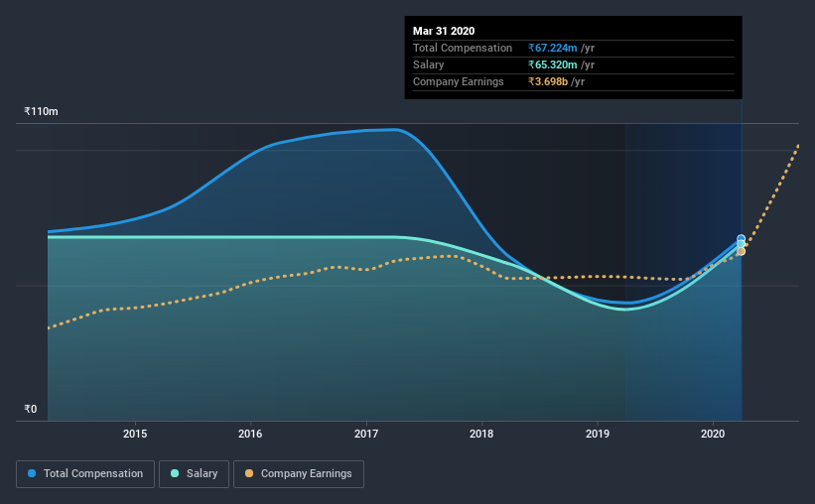Click the ₹110m y-axis label

click(x=41, y=111)
